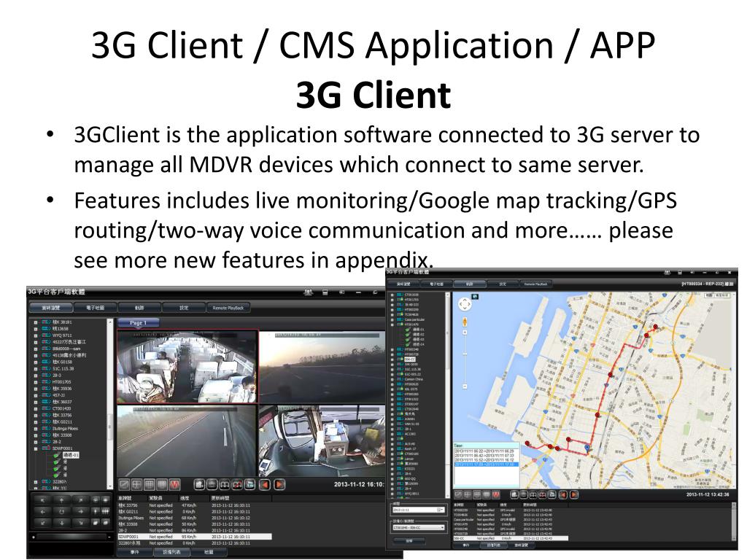
Task: Expand the 457-JJ tree node
Action: click(x=35, y=395)
